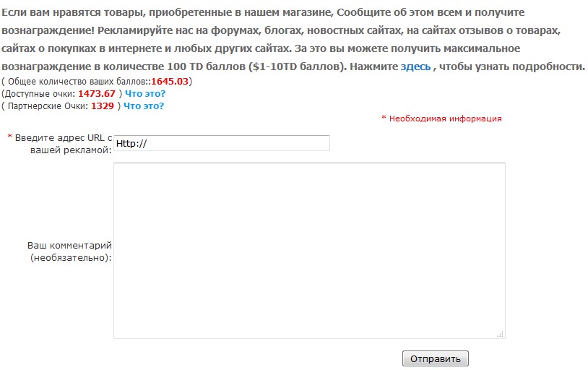
Task: Click the 'Партнерские Очки' label text
Action: pos(47,106)
